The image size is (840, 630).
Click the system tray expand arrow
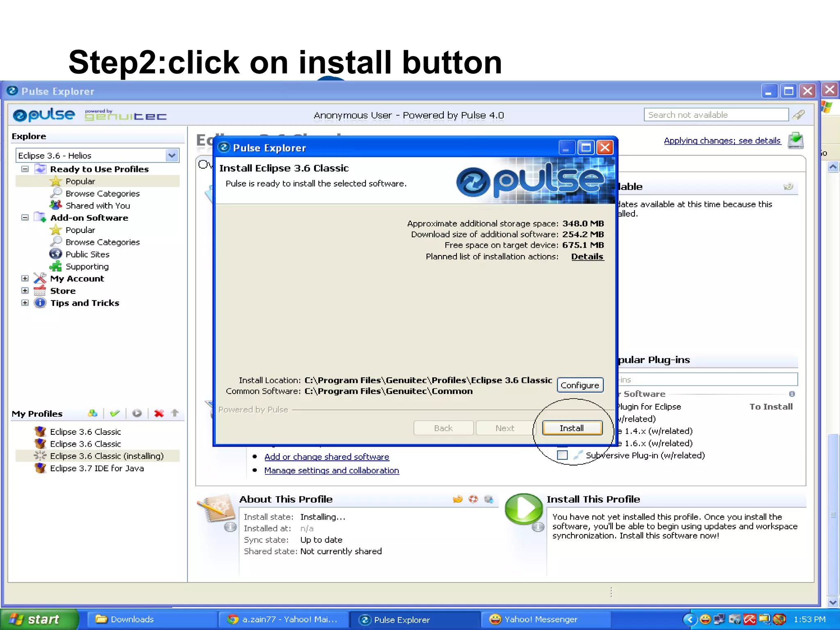(690, 619)
